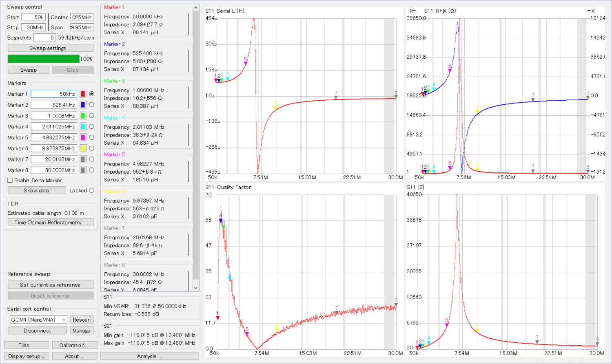This screenshot has width=612, height=364.
Task: Open the Calibration window
Action: tap(75, 345)
